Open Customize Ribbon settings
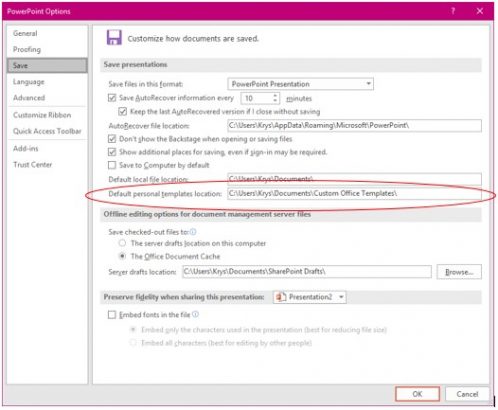The width and height of the screenshot is (498, 410). 42,115
